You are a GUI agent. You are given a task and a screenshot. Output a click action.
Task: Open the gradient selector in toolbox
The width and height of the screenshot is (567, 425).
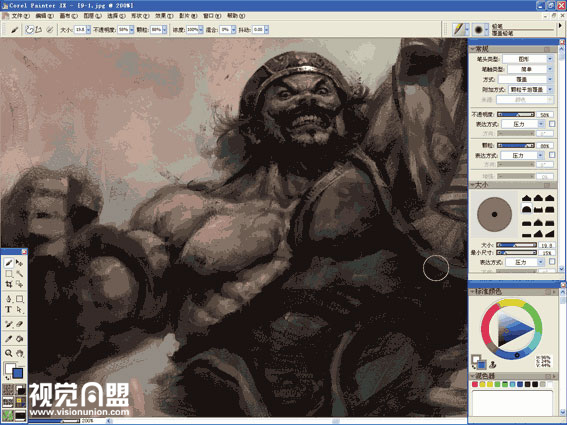click(21, 390)
